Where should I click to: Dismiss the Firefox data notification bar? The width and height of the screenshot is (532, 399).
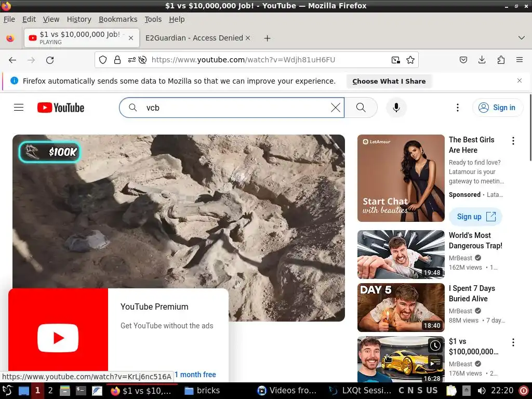(x=520, y=81)
